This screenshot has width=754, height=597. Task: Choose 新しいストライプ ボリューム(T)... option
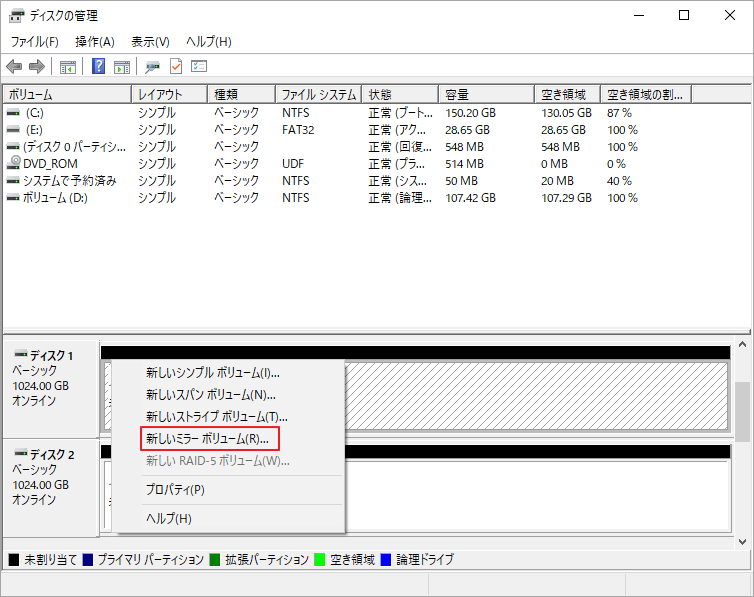228,416
